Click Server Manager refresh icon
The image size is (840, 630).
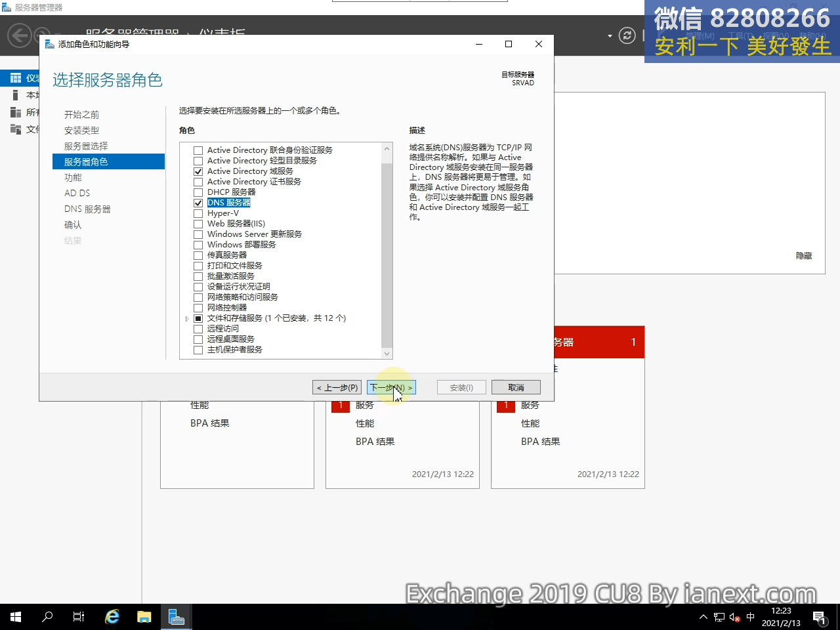[627, 35]
